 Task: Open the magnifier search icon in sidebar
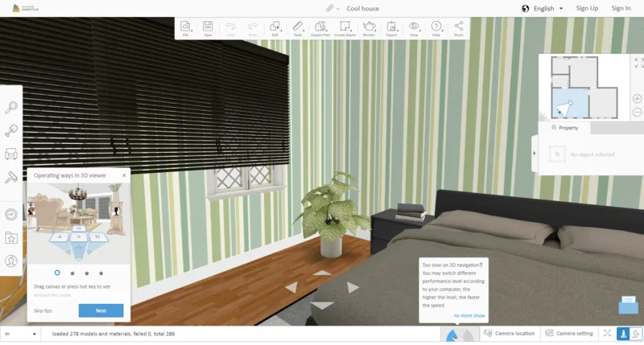[x=11, y=108]
